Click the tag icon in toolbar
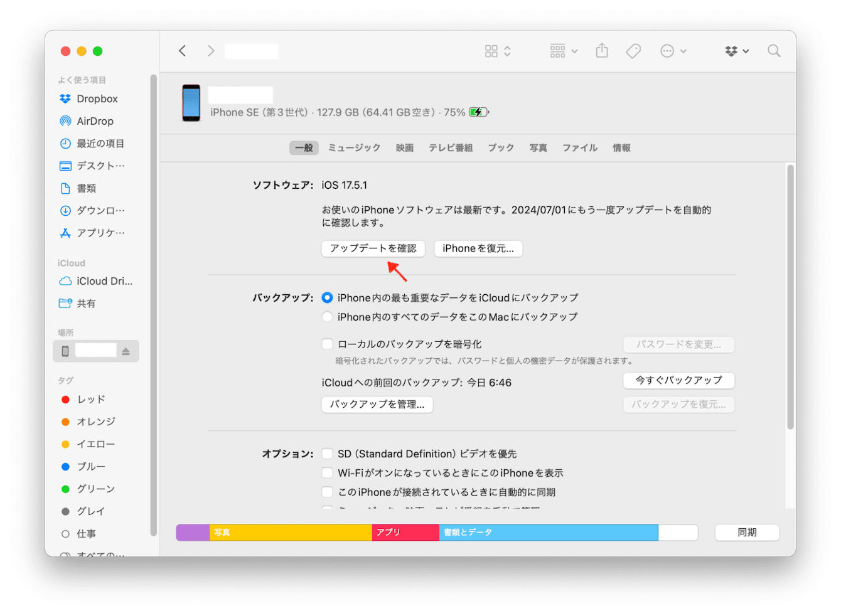841x616 pixels. [633, 51]
